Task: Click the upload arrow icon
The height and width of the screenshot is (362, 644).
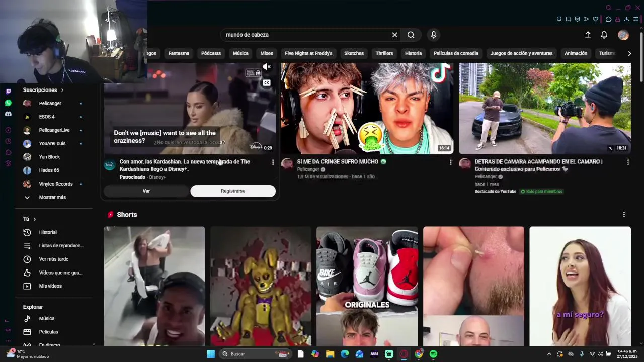Action: 588,35
